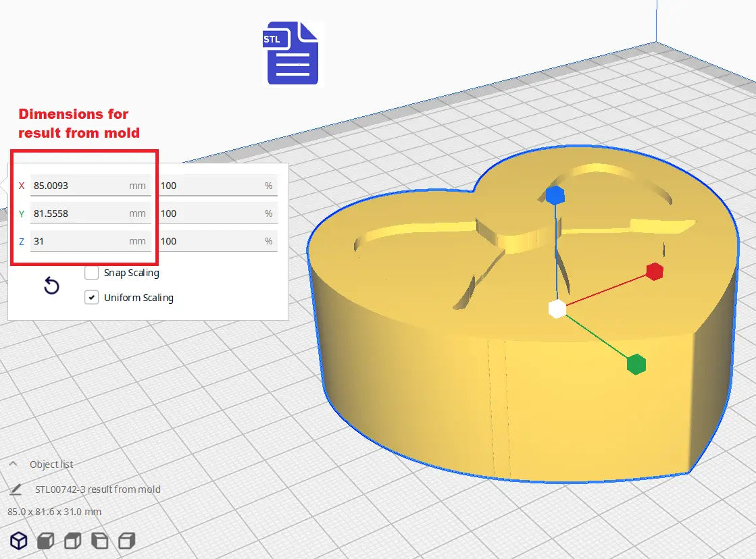Select the front view cube icon
The width and height of the screenshot is (756, 559).
(x=45, y=540)
